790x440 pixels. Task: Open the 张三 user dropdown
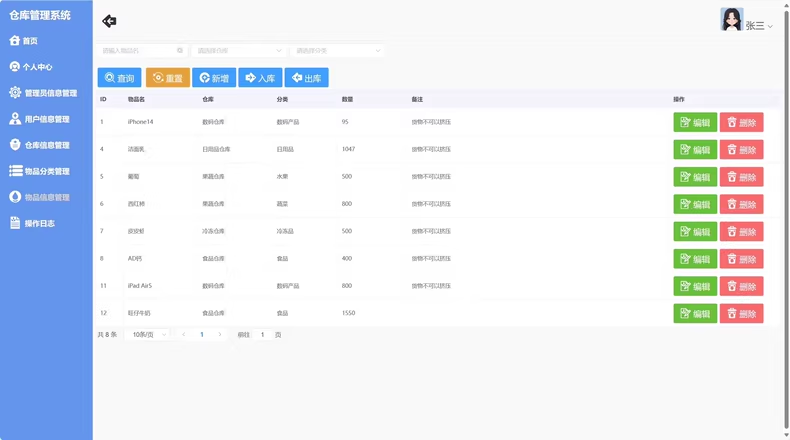click(x=759, y=26)
